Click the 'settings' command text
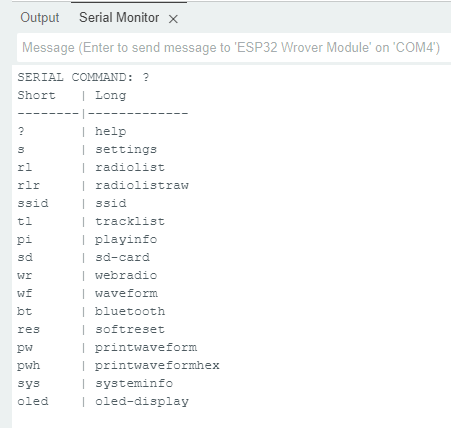The width and height of the screenshot is (451, 428). pos(126,150)
